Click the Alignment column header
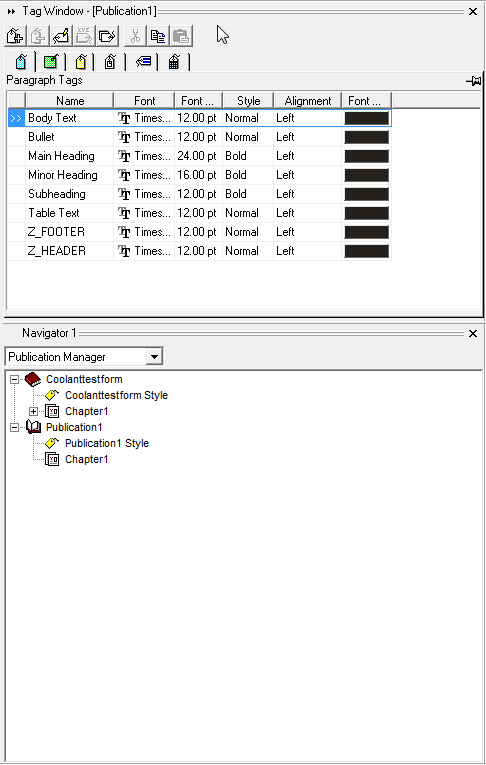Image resolution: width=486 pixels, height=765 pixels. [x=307, y=101]
